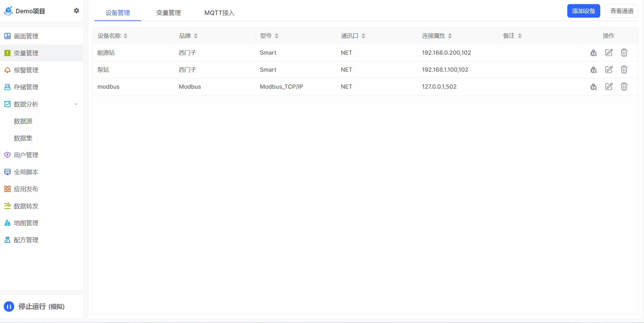Debug the modbus device
644x323 pixels.
click(x=593, y=87)
